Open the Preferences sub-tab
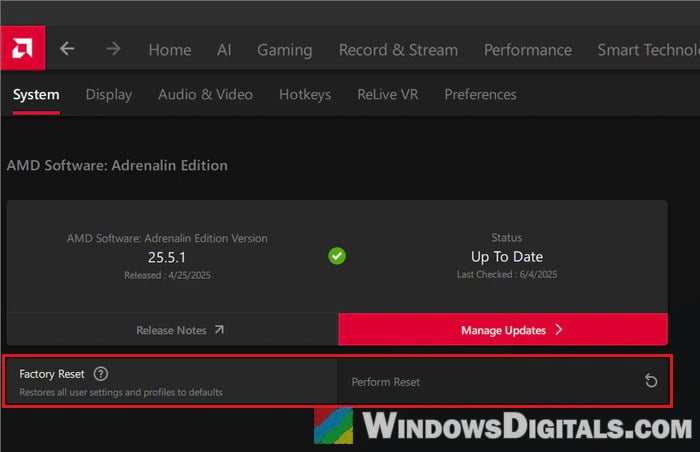700x452 pixels. click(x=480, y=95)
